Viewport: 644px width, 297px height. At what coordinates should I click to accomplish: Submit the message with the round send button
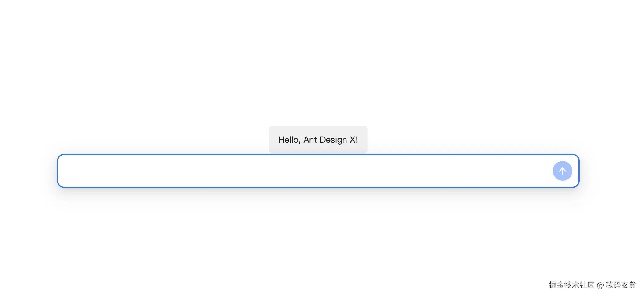pyautogui.click(x=562, y=171)
